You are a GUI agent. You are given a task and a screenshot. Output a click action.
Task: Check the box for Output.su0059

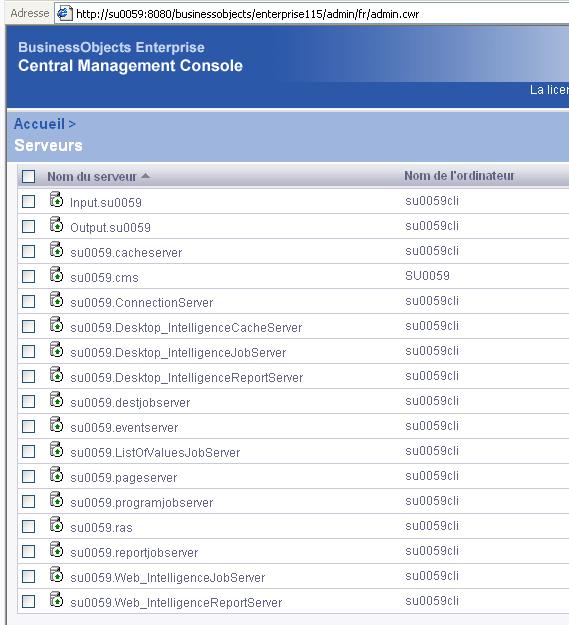click(29, 227)
